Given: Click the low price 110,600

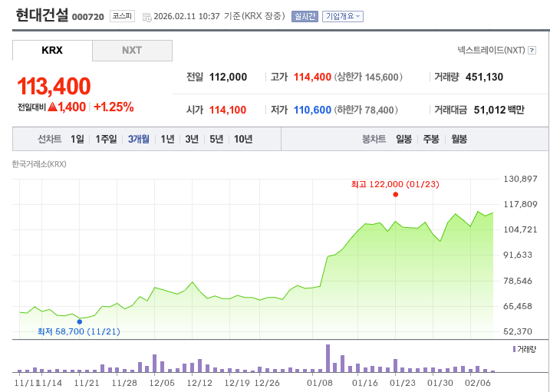Looking at the screenshot, I should click(312, 110).
